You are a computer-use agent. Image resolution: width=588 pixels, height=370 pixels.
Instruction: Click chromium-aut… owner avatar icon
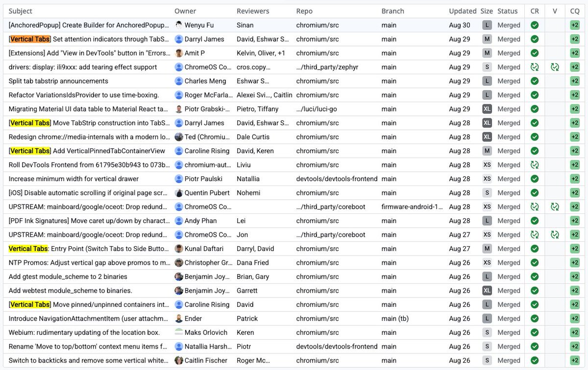[179, 165]
